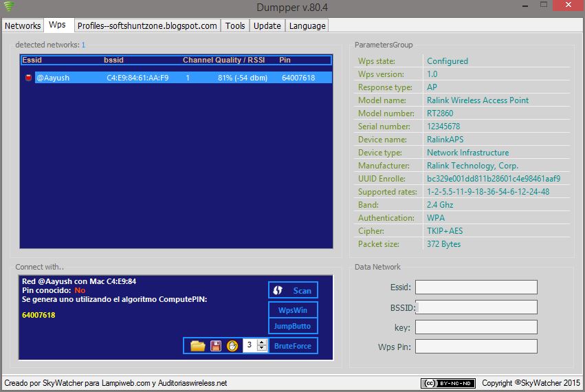
Task: Click the detected networks count label
Action: pos(50,45)
